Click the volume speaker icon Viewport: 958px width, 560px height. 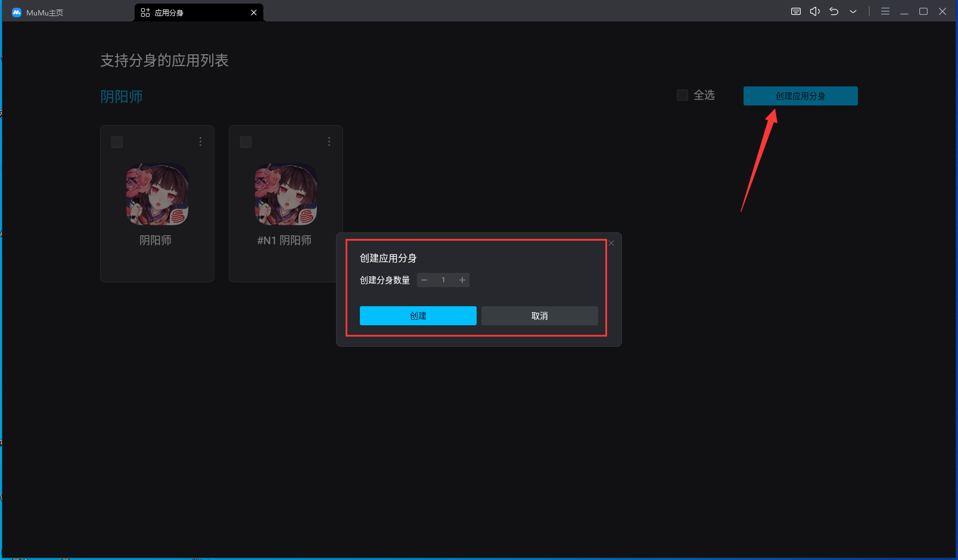815,11
